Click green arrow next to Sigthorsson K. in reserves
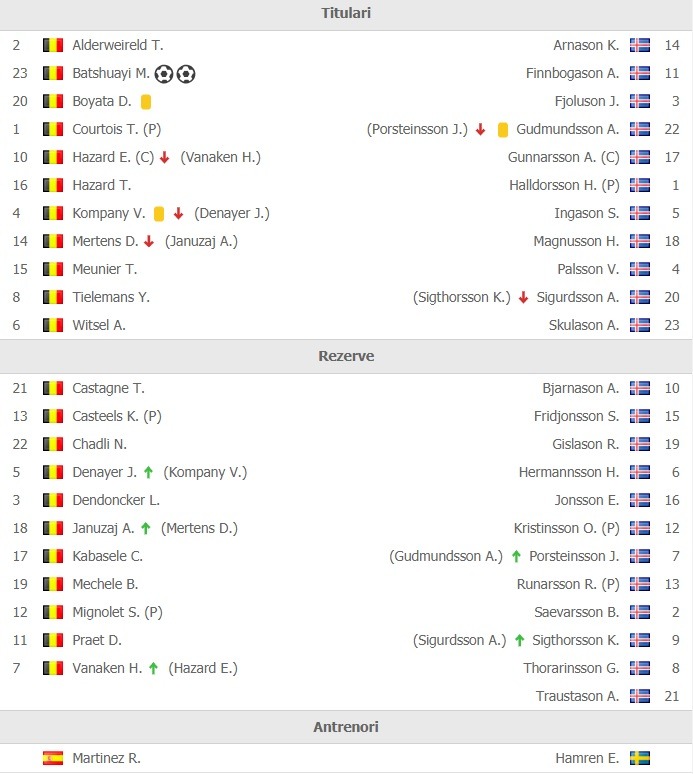Image resolution: width=693 pixels, height=774 pixels. (519, 640)
